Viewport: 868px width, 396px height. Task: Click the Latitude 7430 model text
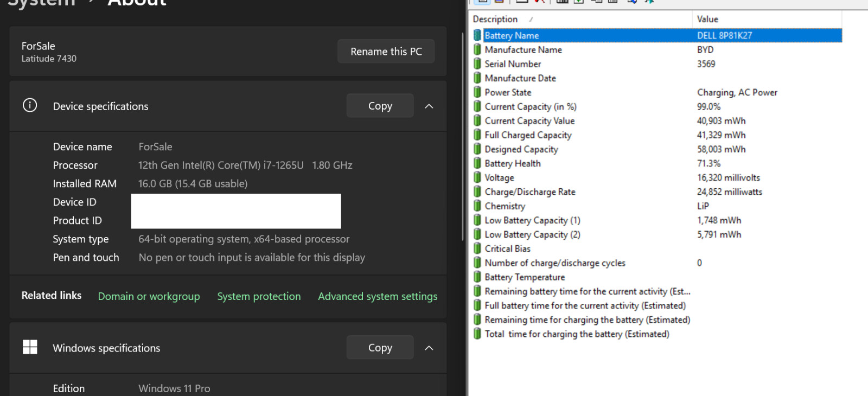pyautogui.click(x=49, y=59)
